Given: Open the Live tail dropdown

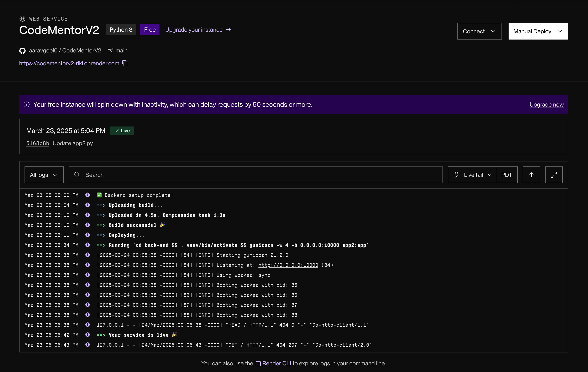Looking at the screenshot, I should [472, 175].
